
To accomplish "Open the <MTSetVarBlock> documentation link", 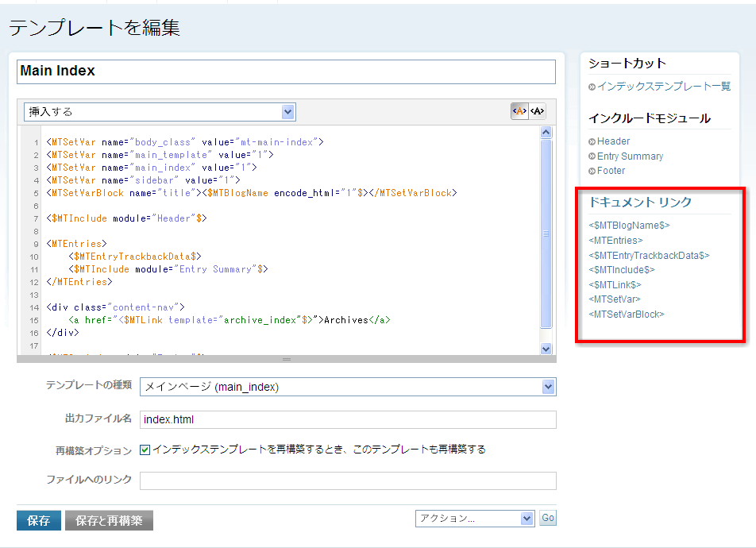I will 627,315.
